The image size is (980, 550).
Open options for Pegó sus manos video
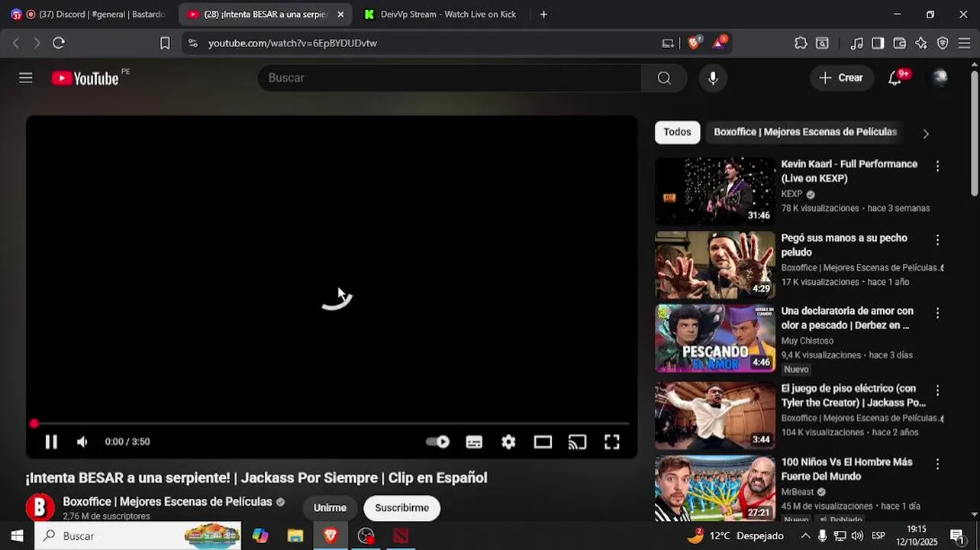point(937,240)
